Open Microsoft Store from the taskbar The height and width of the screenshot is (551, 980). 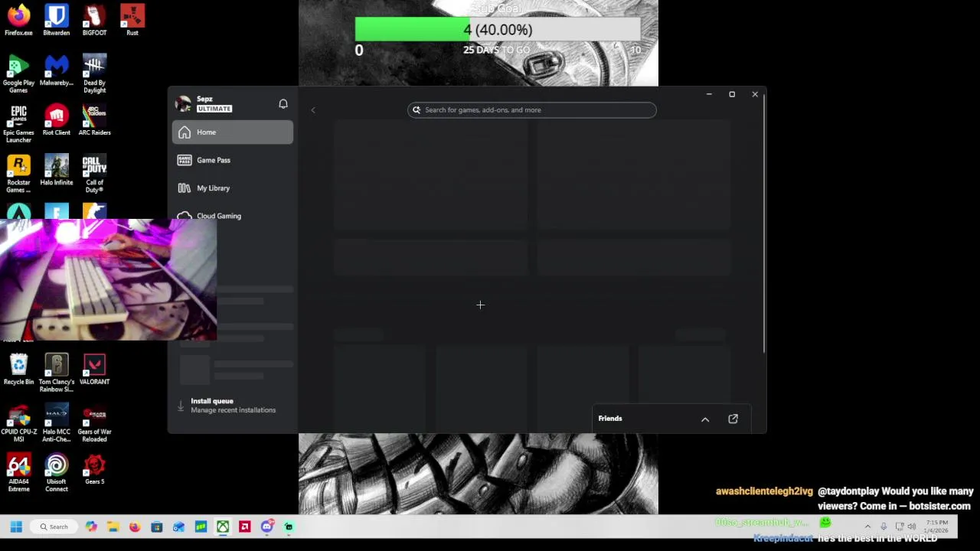click(157, 527)
